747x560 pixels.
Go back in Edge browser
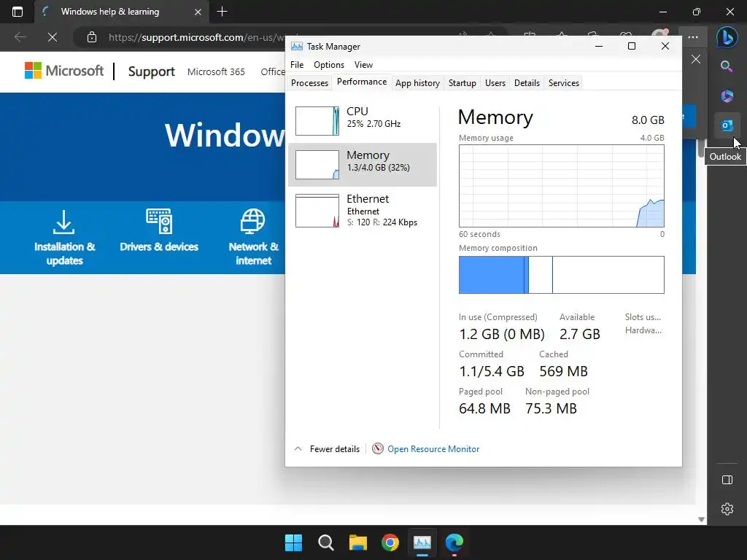tap(20, 37)
